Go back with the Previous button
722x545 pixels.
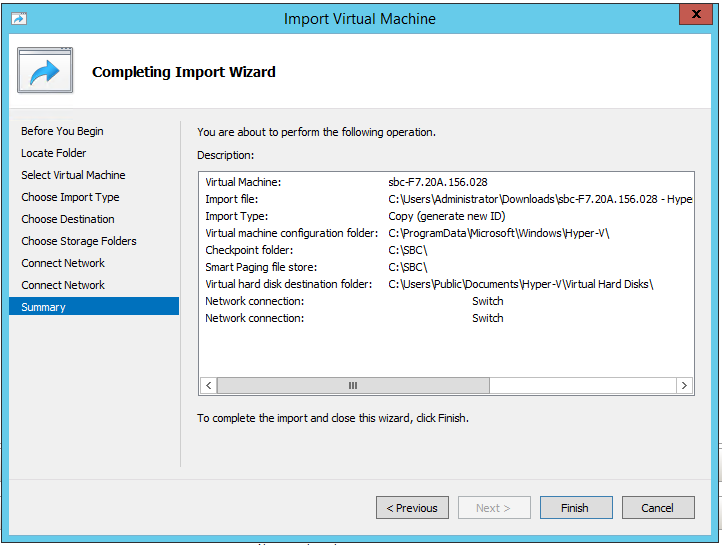pyautogui.click(x=412, y=508)
